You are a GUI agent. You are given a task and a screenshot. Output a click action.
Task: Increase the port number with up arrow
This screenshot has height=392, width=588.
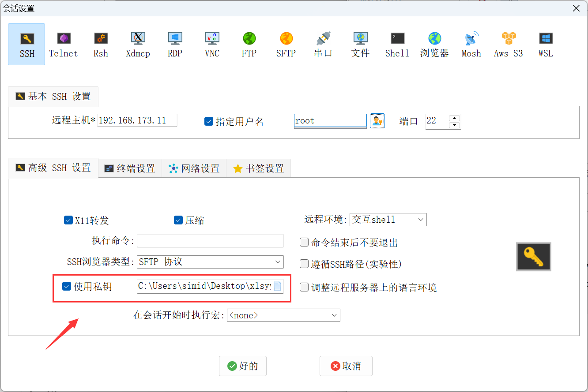coord(454,118)
